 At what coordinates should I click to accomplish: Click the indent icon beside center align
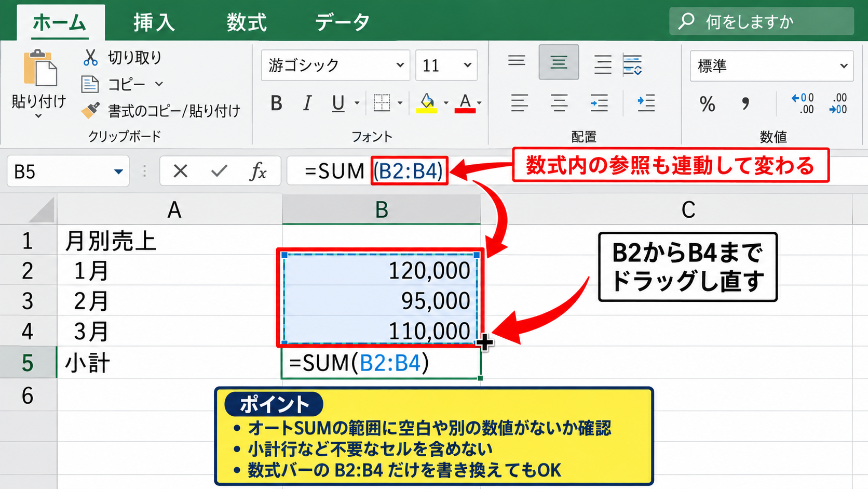(x=599, y=103)
